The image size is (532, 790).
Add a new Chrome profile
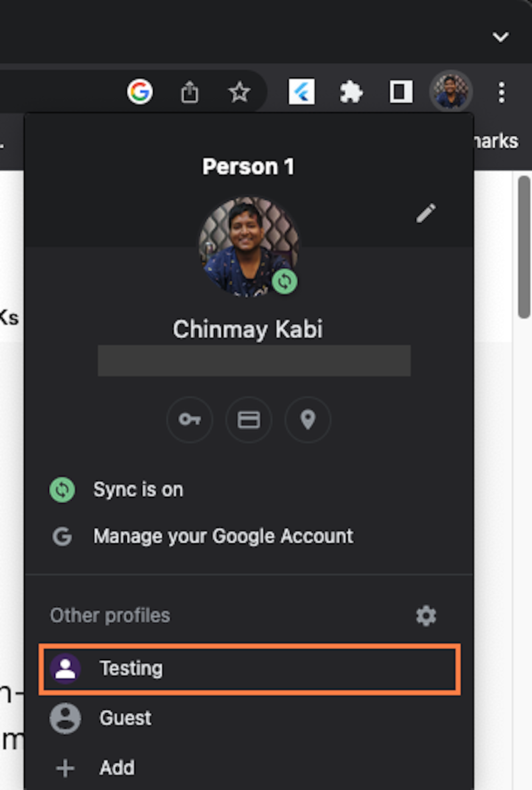117,768
